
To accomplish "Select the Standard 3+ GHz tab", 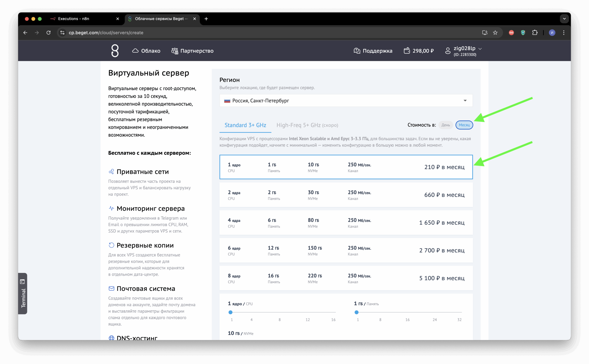I will click(x=245, y=125).
